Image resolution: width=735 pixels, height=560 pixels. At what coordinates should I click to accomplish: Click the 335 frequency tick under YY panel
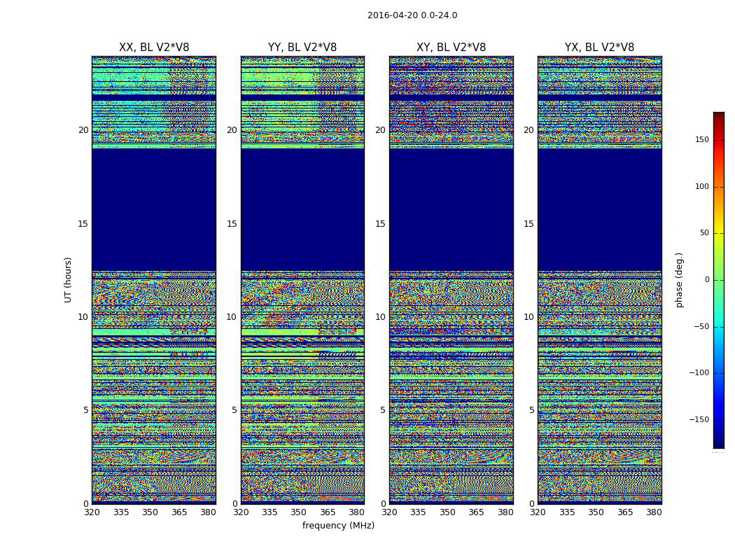[x=269, y=512]
